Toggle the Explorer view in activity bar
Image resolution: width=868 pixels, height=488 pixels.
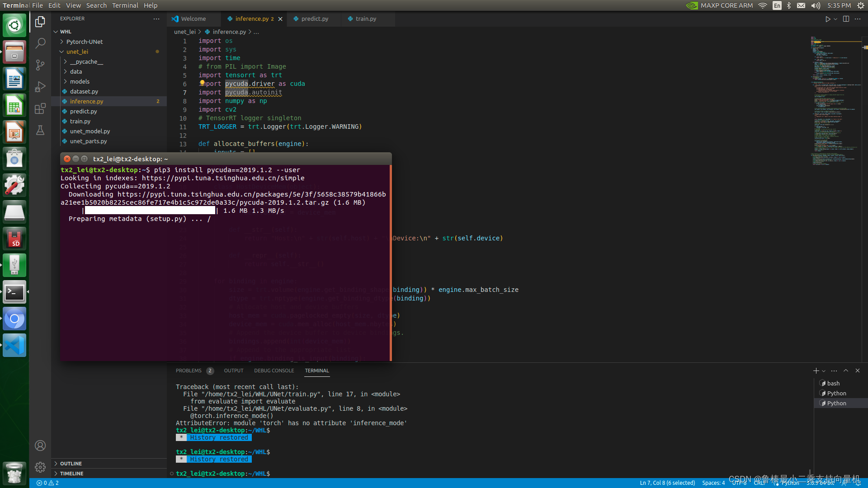[x=40, y=21]
